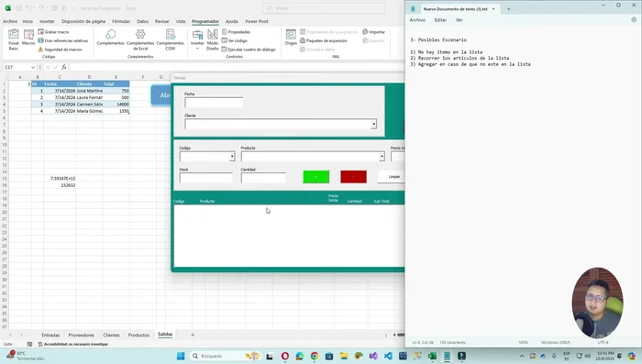Open Complementos COM dialog

tap(171, 39)
